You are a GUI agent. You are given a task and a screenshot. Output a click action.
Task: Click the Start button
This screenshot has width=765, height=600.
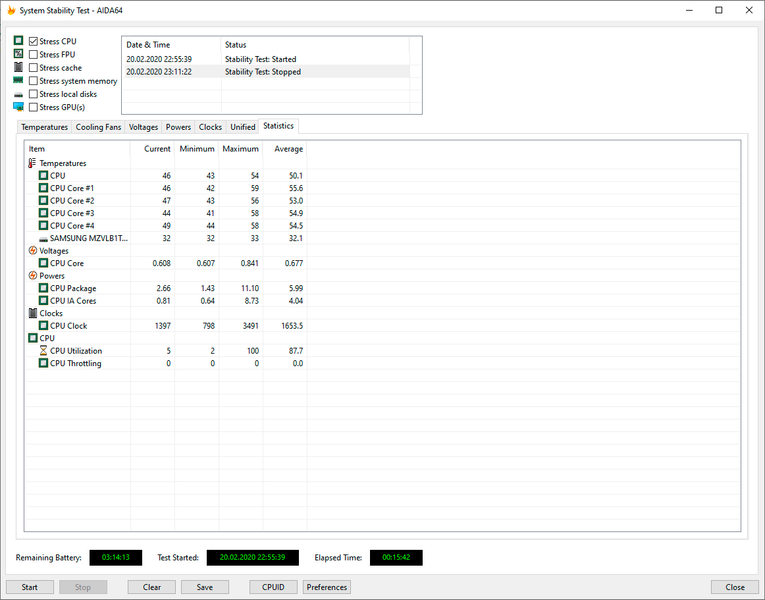click(x=29, y=587)
